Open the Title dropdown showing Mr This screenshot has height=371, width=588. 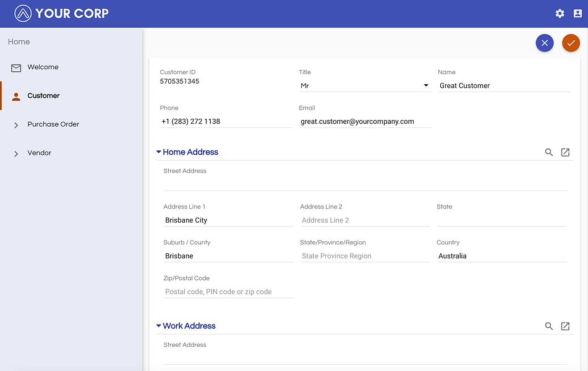[x=365, y=85]
